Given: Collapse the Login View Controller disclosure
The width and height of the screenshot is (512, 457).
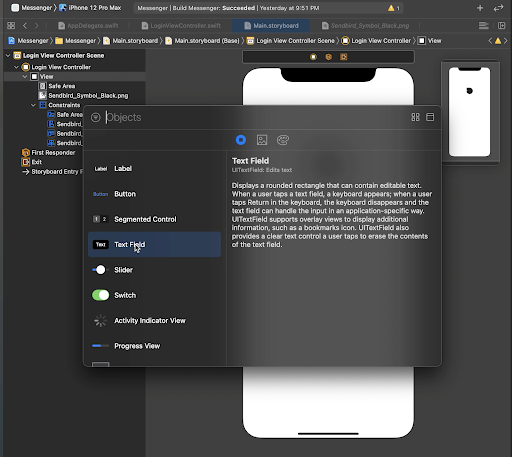Looking at the screenshot, I should coord(16,67).
